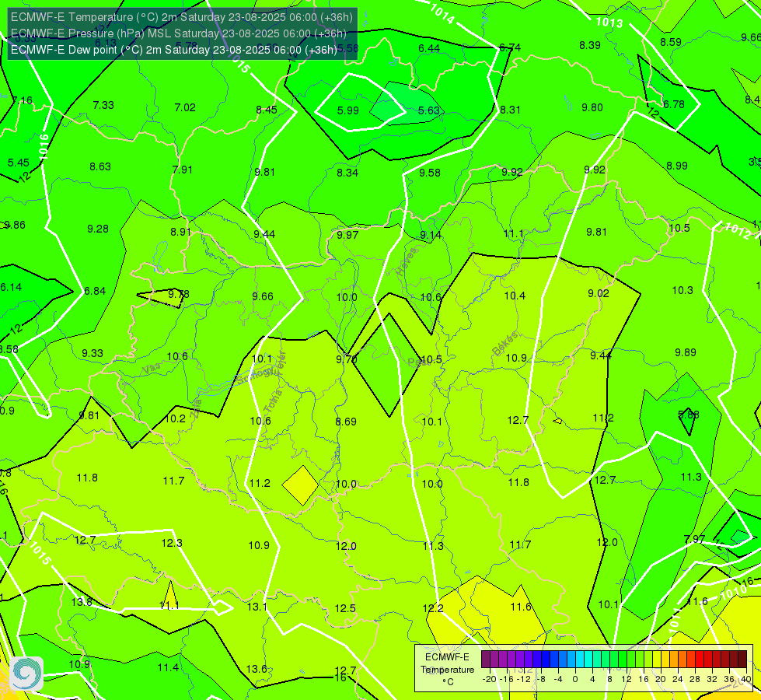Click the dew point value 9.80
This screenshot has width=761, height=700.
point(592,107)
